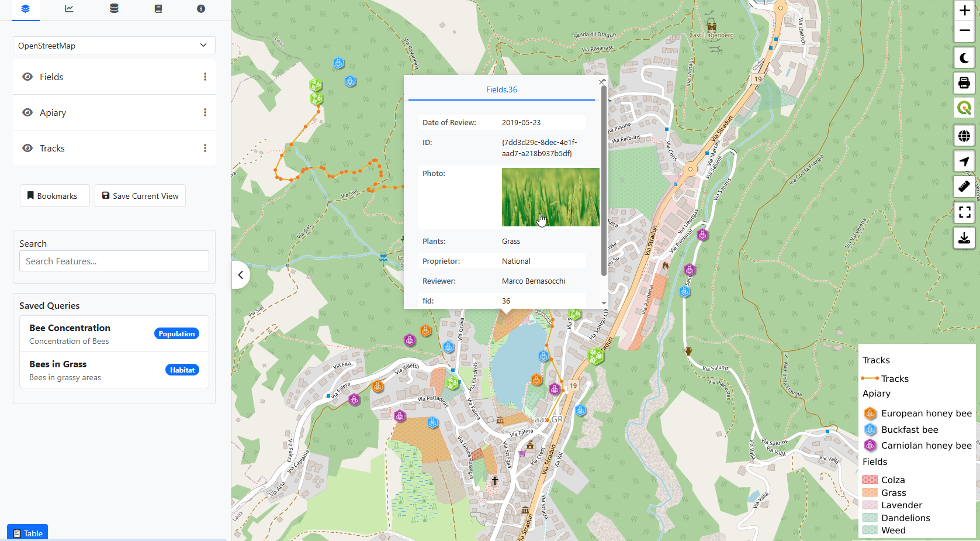Viewport: 980px width, 541px height.
Task: Open the OpenStreetMap basemap dropdown
Action: pos(114,46)
